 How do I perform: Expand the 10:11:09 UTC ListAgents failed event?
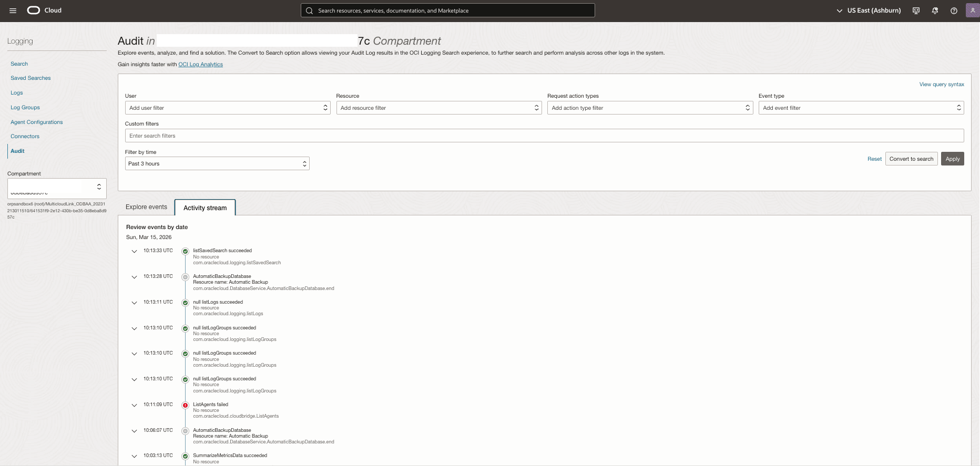tap(134, 405)
